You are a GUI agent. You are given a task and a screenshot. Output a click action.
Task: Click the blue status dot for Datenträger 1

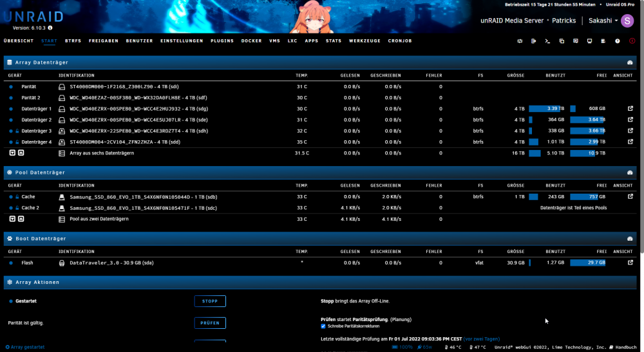click(x=11, y=109)
